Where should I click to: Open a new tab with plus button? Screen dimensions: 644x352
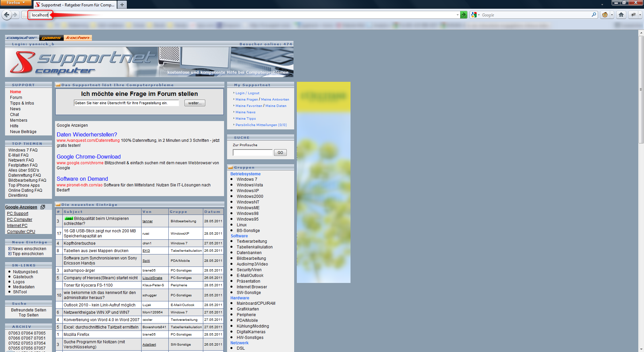(122, 5)
